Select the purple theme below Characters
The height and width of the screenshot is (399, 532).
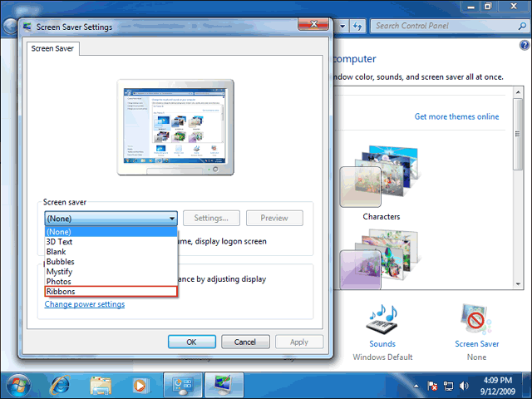(x=379, y=259)
